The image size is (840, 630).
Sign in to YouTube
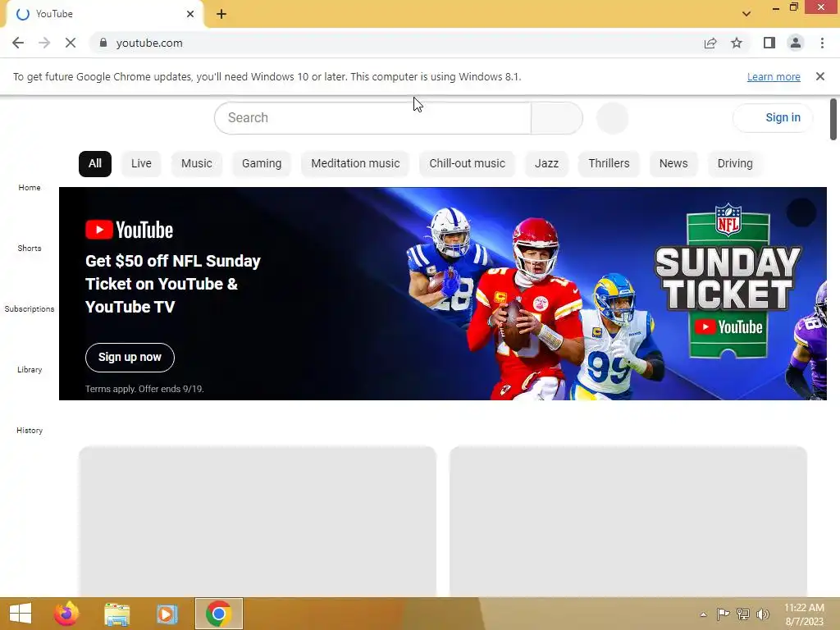pos(773,118)
